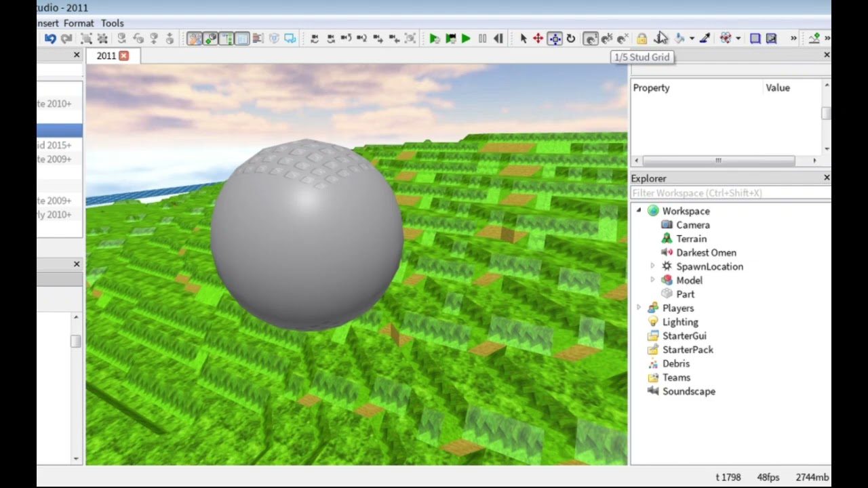Pick the red Move tool

[x=538, y=39]
